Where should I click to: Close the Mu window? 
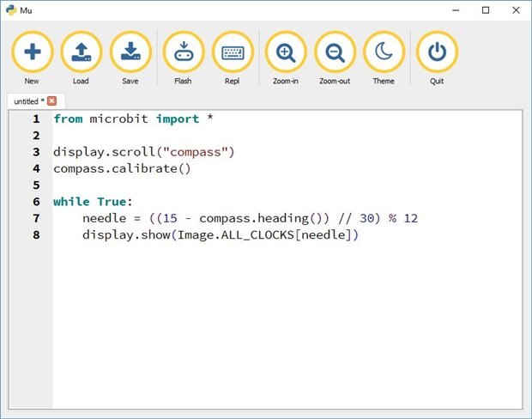point(516,10)
